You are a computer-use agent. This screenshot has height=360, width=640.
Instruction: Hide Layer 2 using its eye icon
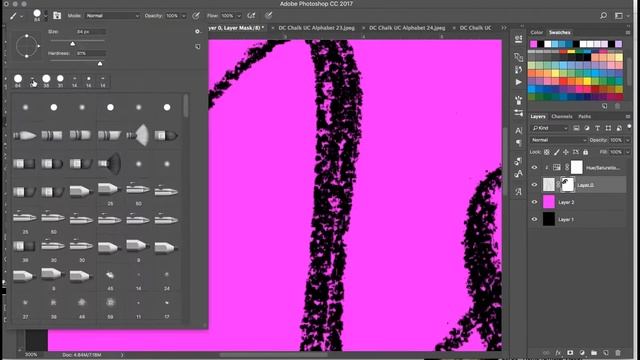point(534,202)
